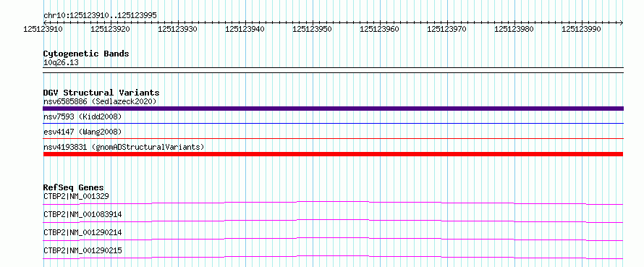Image resolution: width=644 pixels, height=267 pixels.
Task: Select the DGV Structural Variants track title
Action: pyautogui.click(x=101, y=93)
